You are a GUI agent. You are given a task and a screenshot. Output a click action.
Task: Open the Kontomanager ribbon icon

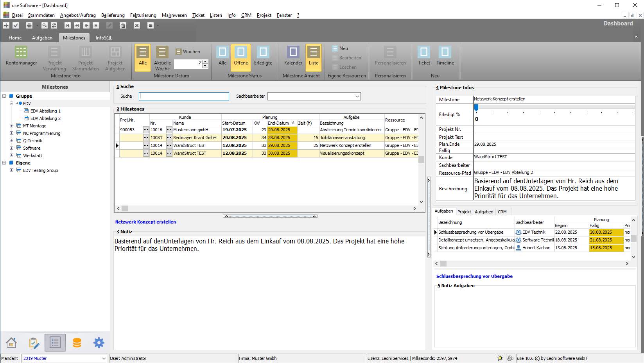pyautogui.click(x=21, y=55)
